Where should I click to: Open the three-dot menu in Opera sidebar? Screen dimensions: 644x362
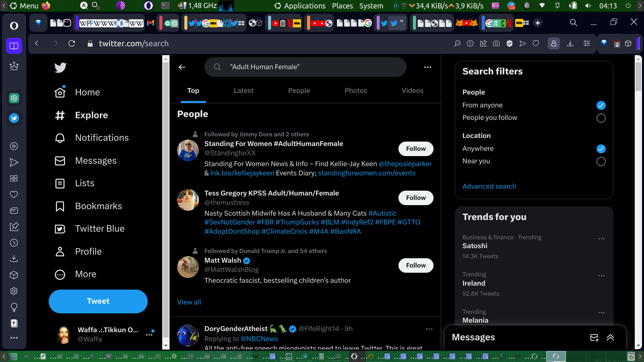pos(14,338)
